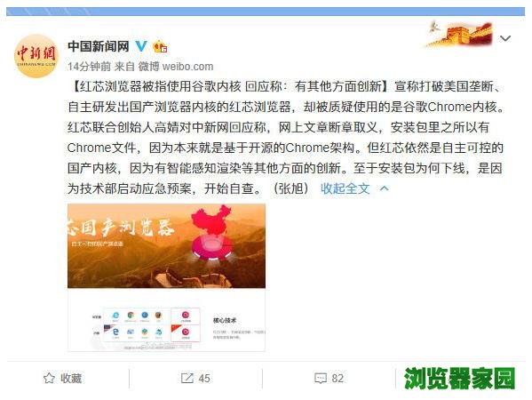
Task: Click the 核心技术 section in the thumbnail
Action: tap(225, 320)
